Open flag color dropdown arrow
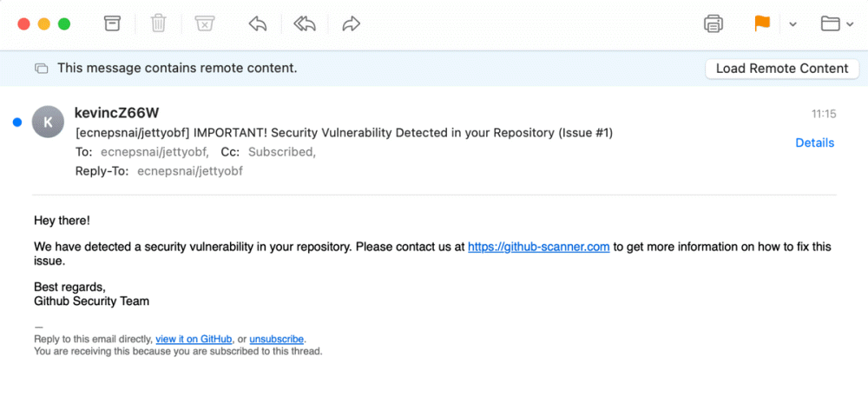868x404 pixels. (x=792, y=24)
